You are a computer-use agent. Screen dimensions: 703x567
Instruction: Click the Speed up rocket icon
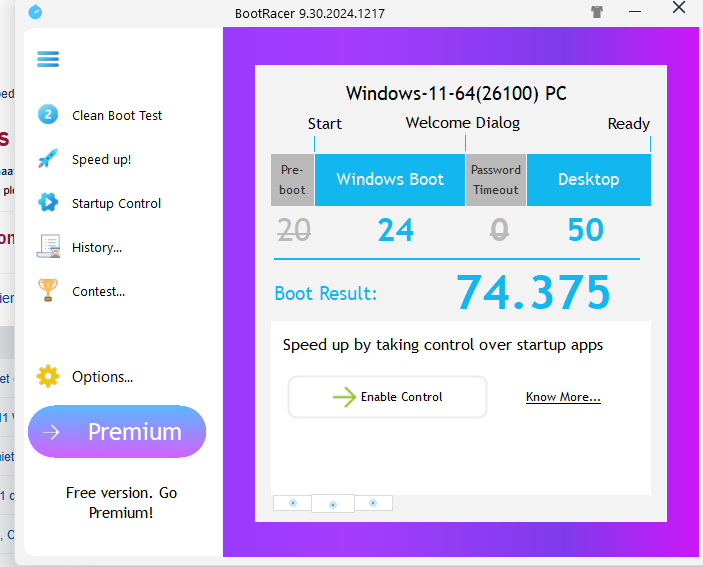click(48, 159)
